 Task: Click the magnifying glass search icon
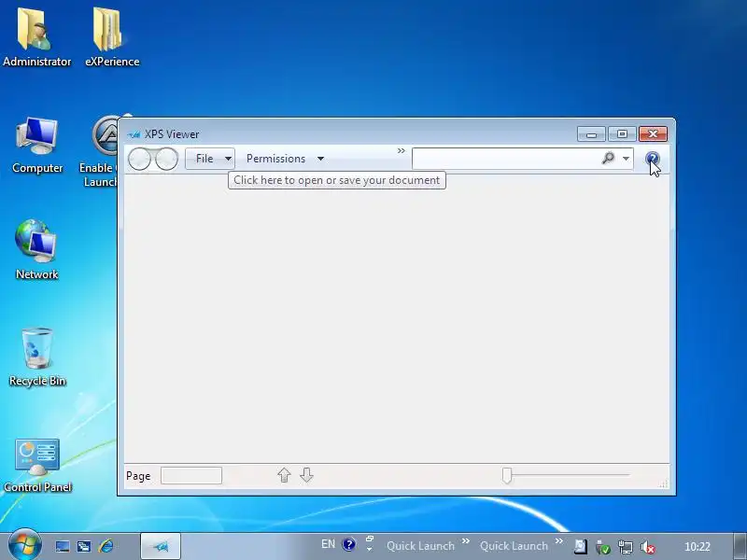(x=608, y=158)
